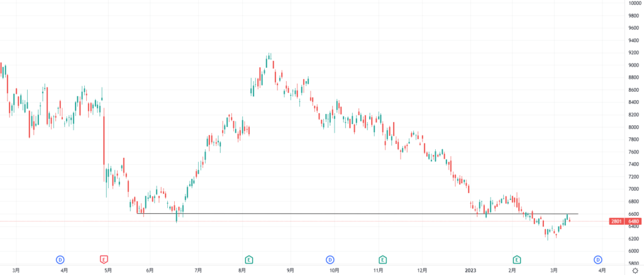Click the 5月 label on time axis

coord(108,270)
